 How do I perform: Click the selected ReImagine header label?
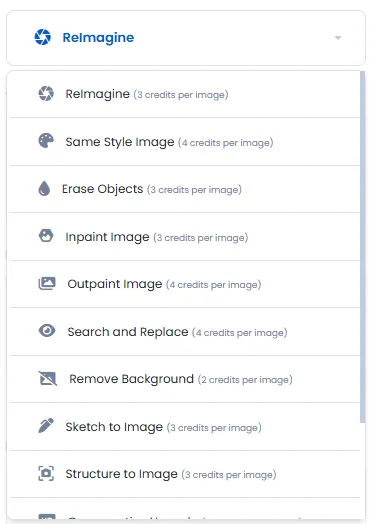click(x=98, y=38)
